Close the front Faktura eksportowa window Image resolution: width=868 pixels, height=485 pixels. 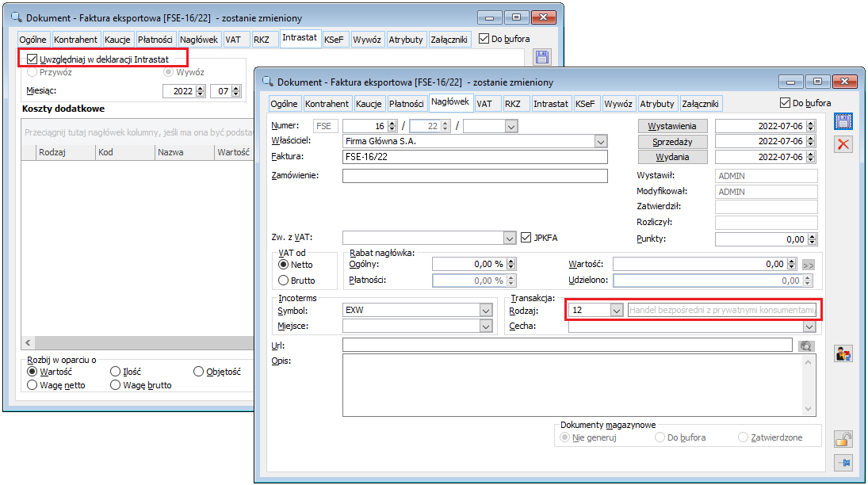pyautogui.click(x=845, y=82)
